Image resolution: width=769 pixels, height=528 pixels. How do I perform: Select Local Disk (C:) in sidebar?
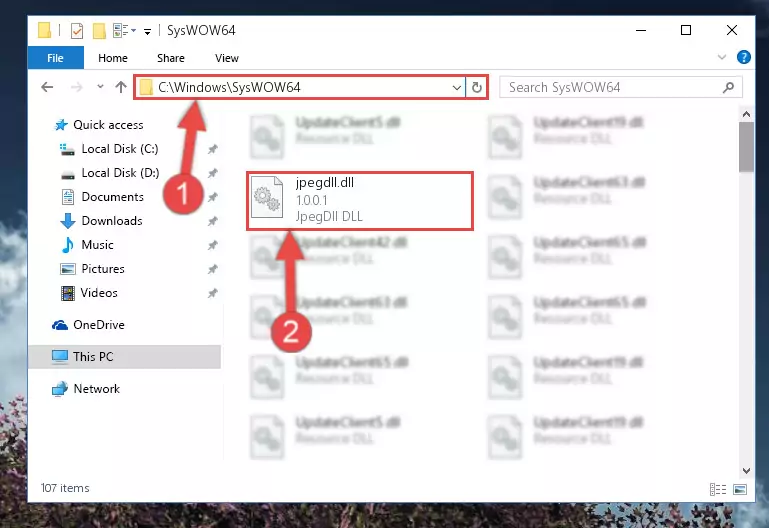click(x=120, y=149)
